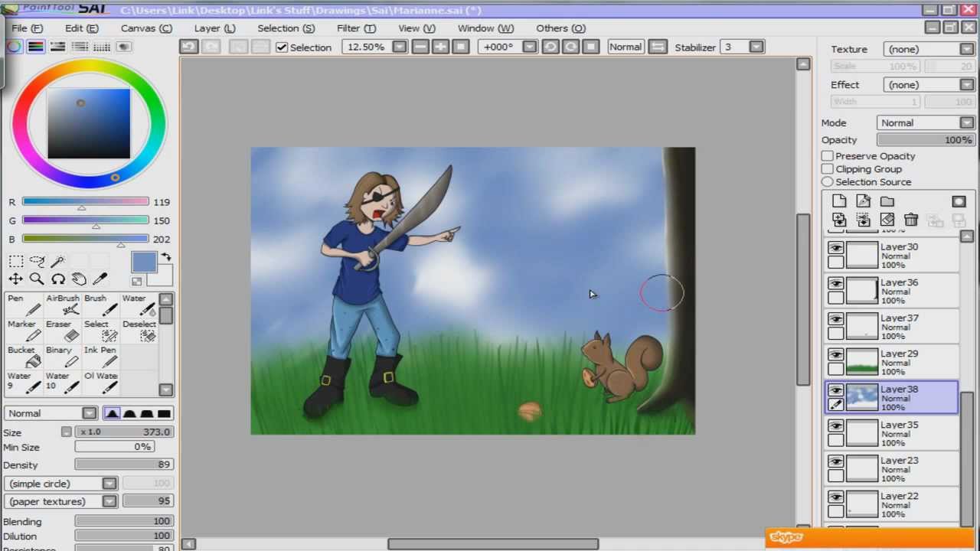Select the Binary pen tool
This screenshot has height=551, width=980.
pyautogui.click(x=63, y=357)
